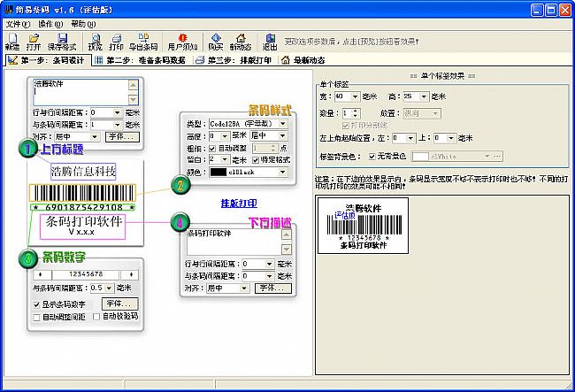Click the 最新动态 house icon in toolbar
The height and width of the screenshot is (392, 575).
[241, 42]
